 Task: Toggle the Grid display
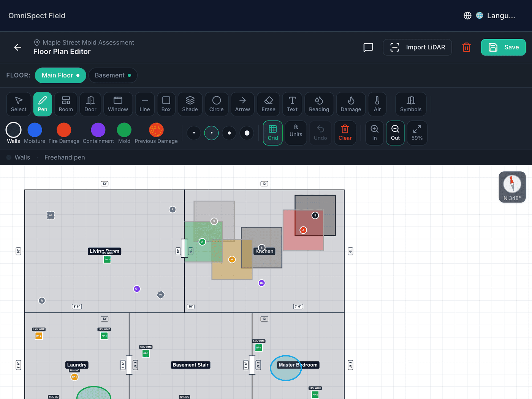coord(273,133)
